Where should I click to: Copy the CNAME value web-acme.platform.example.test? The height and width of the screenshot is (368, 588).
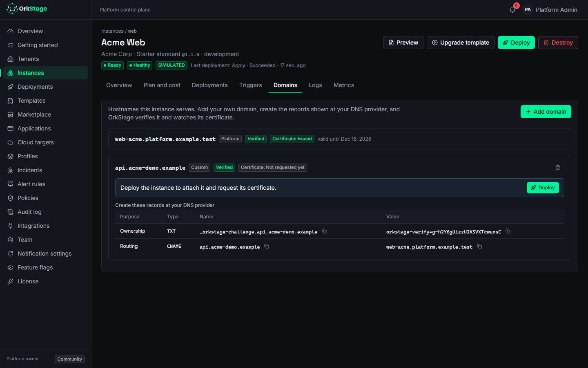click(x=479, y=246)
